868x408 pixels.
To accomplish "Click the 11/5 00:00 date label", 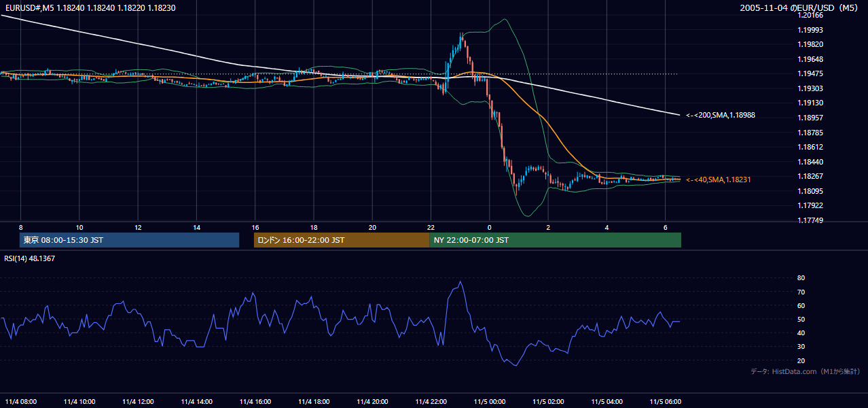I will [x=490, y=401].
